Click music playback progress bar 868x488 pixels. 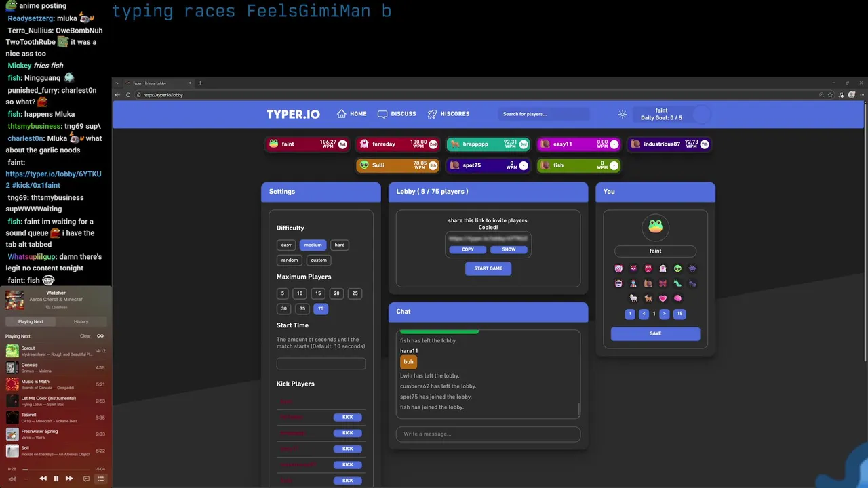click(56, 469)
